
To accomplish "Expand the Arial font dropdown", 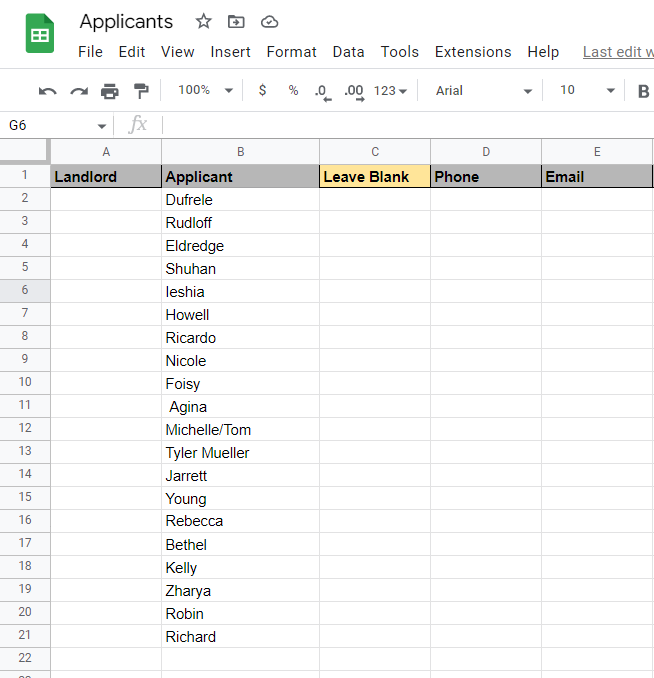I will [484, 91].
